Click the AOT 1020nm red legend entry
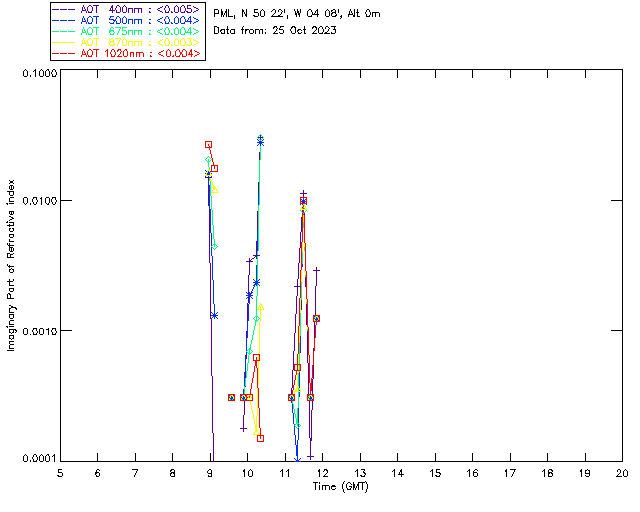Image resolution: width=640 pixels, height=512 pixels. pos(130,54)
